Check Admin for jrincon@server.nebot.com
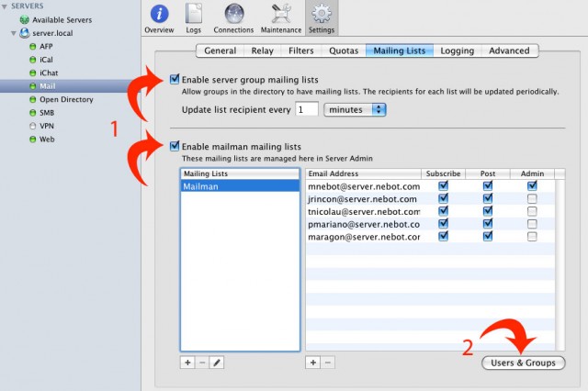 pyautogui.click(x=532, y=198)
